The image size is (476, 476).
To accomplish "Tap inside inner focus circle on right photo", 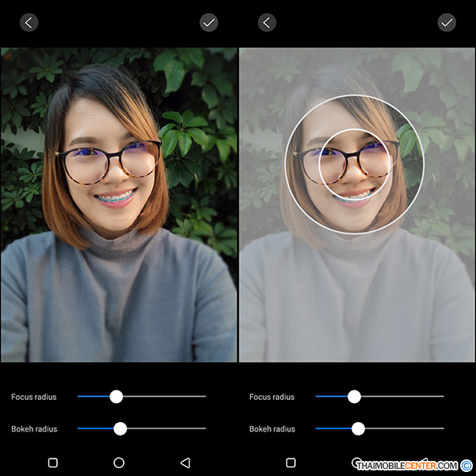I will pos(355,164).
